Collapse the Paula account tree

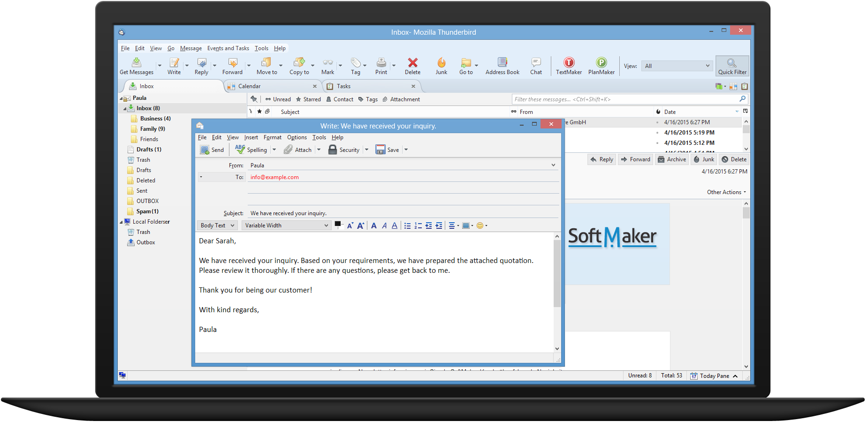[x=121, y=98]
